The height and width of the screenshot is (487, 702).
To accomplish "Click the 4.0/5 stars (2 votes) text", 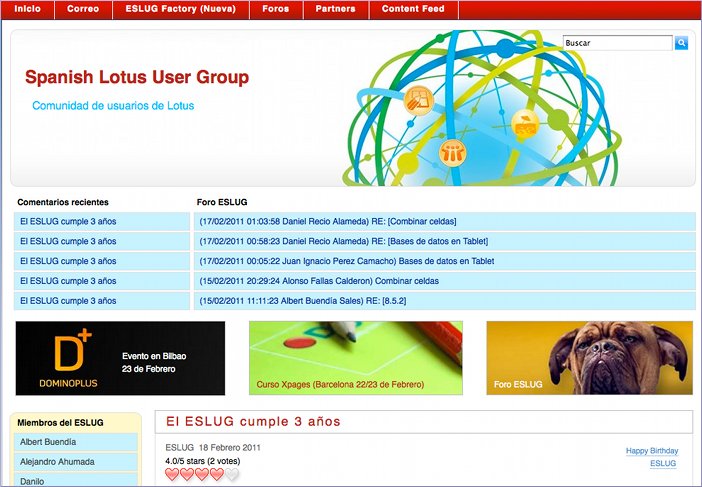I will coord(203,461).
